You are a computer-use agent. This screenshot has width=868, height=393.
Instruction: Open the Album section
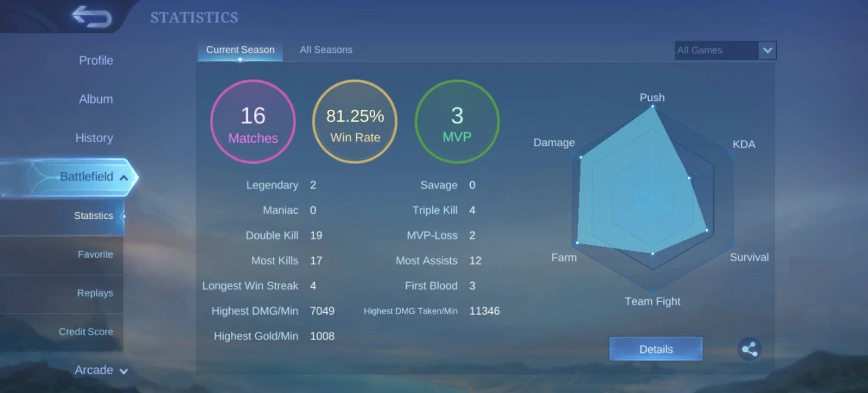[x=96, y=99]
